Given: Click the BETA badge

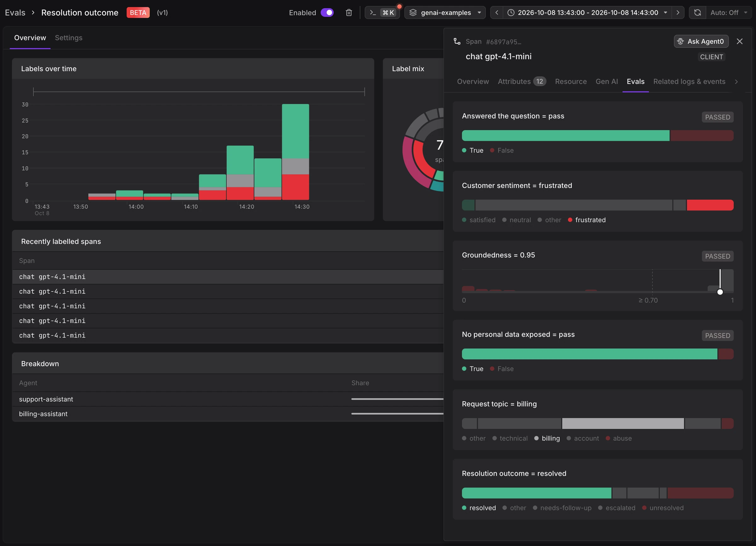Looking at the screenshot, I should click(138, 13).
